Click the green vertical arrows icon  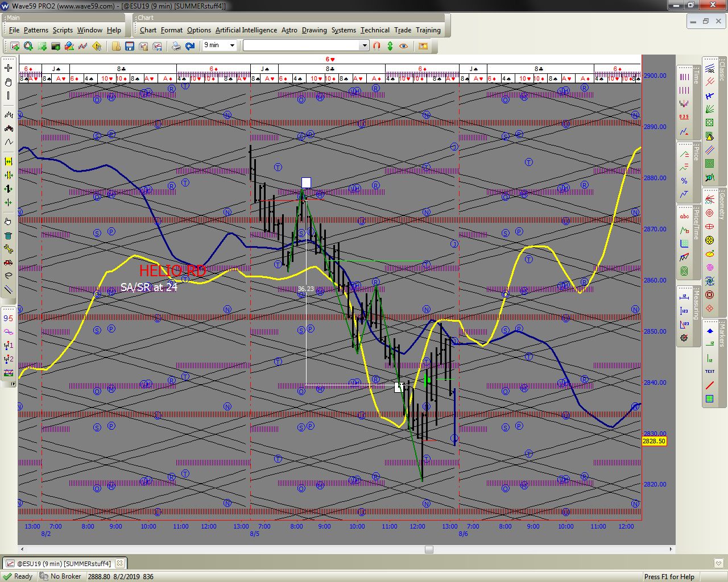pos(390,46)
